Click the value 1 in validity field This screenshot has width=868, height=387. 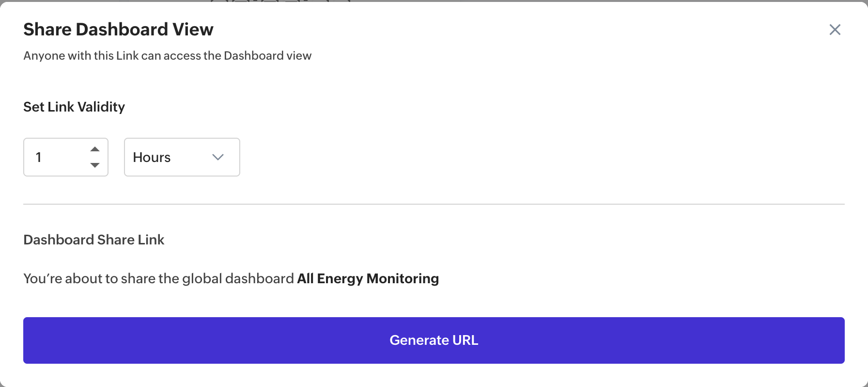coord(39,157)
